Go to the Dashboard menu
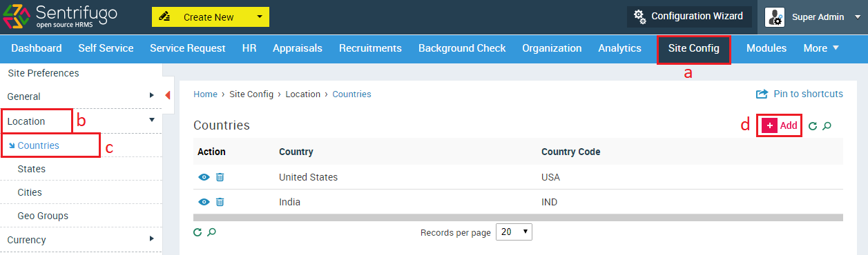Screen dimensions: 868x255 pyautogui.click(x=37, y=48)
